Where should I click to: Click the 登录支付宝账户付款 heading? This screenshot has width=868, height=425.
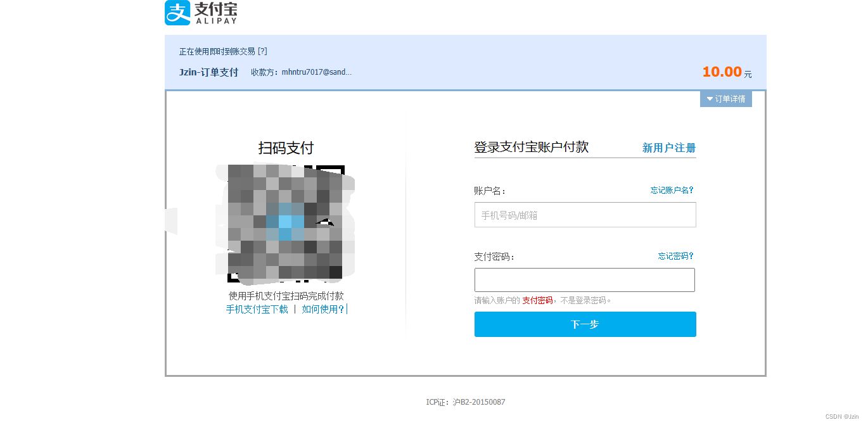(x=532, y=147)
